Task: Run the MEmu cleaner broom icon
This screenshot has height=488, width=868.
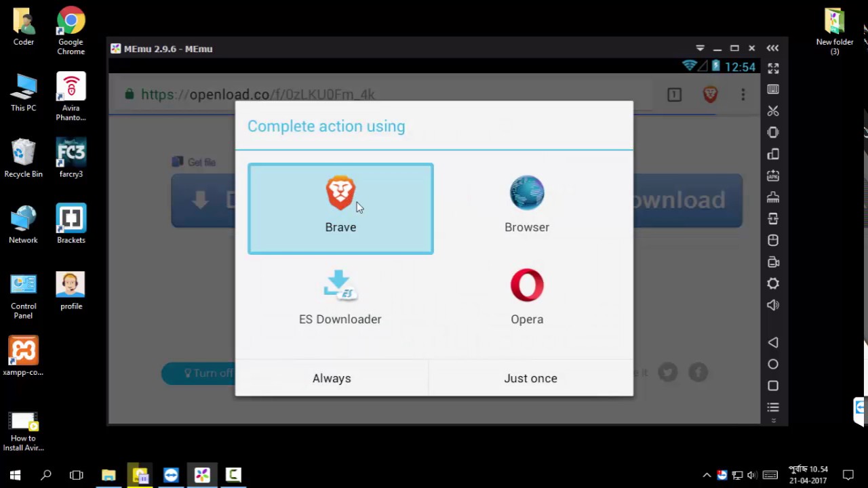Action: (x=773, y=197)
